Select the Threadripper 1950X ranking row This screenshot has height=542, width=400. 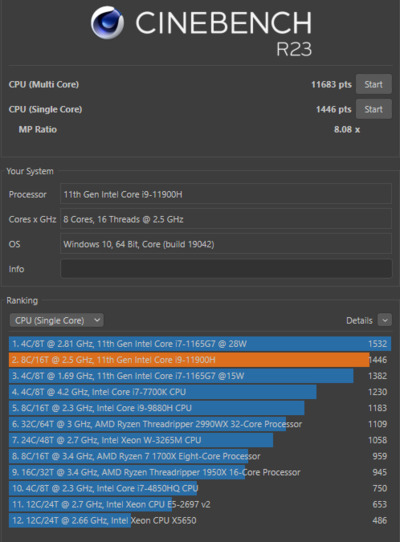[200, 473]
